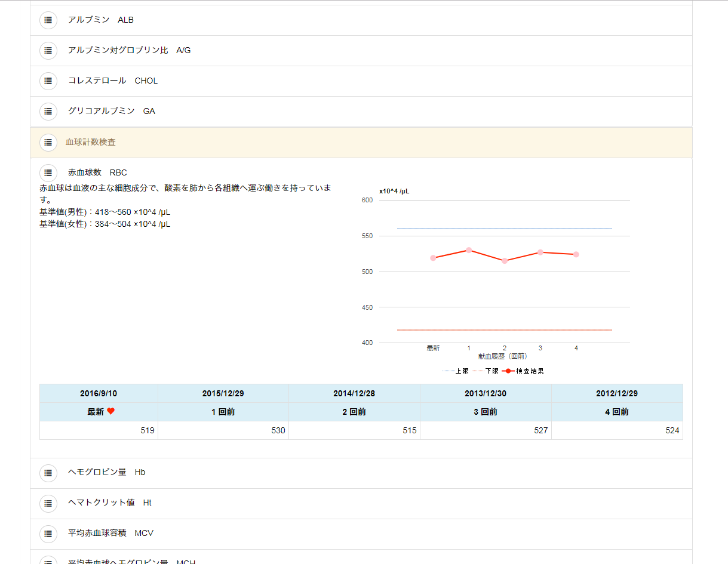This screenshot has width=728, height=564.
Task: Click the list icon in 血球計数検査 header
Action: tap(48, 143)
